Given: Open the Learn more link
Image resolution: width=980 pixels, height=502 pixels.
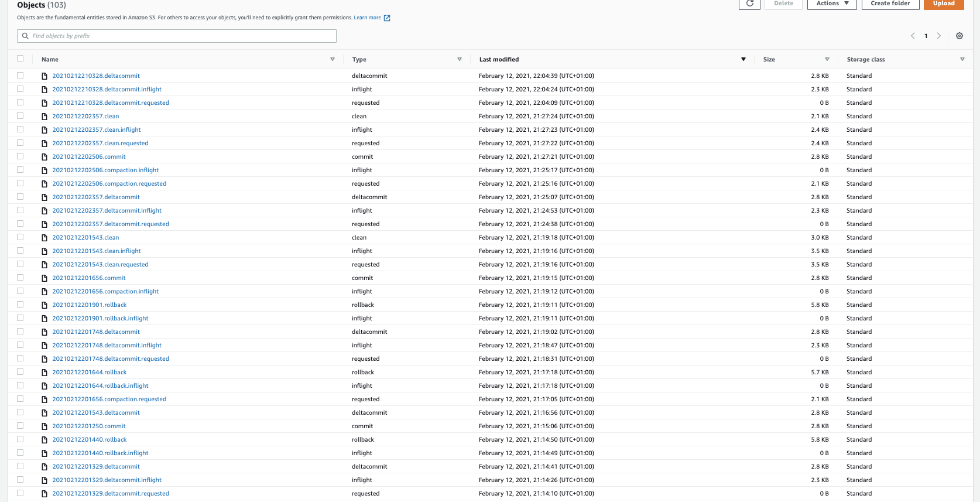Looking at the screenshot, I should tap(367, 18).
